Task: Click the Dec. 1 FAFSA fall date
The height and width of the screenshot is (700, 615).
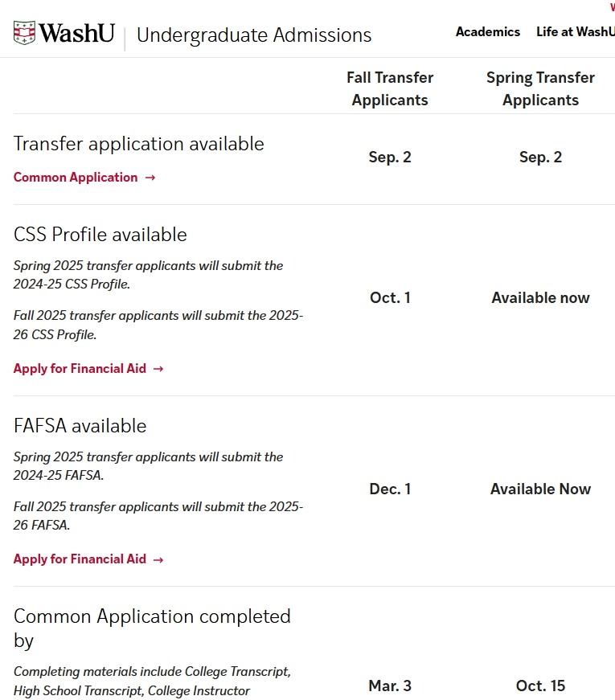Action: [390, 489]
